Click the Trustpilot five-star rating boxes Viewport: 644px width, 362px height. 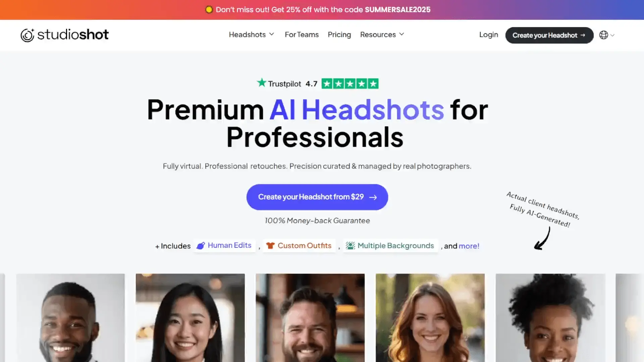[x=350, y=83]
